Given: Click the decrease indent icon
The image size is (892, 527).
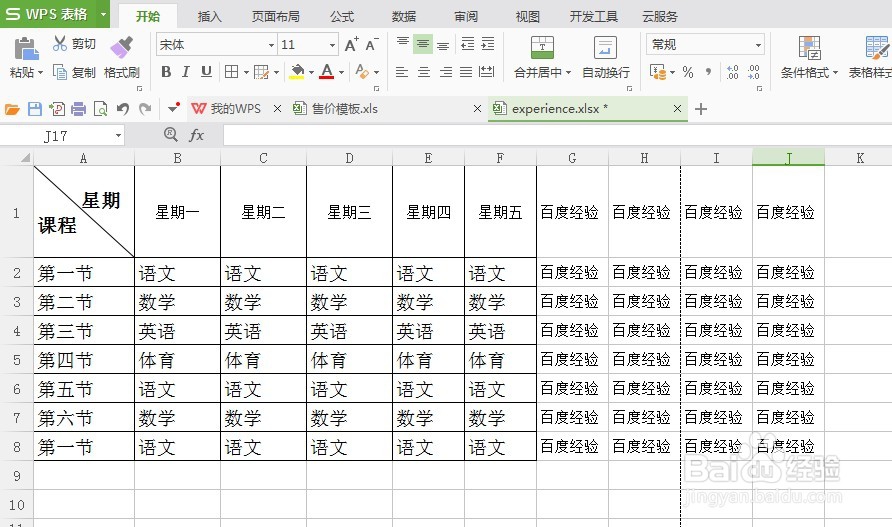Looking at the screenshot, I should click(x=468, y=44).
